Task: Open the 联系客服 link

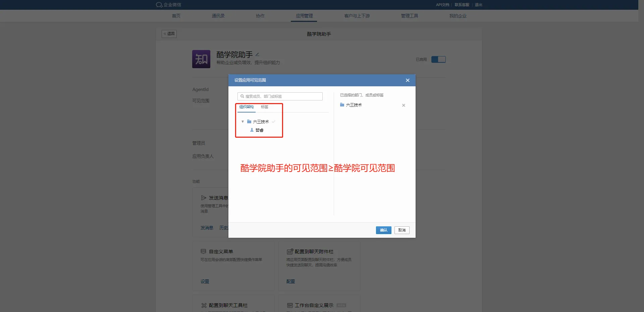Action: (462, 5)
